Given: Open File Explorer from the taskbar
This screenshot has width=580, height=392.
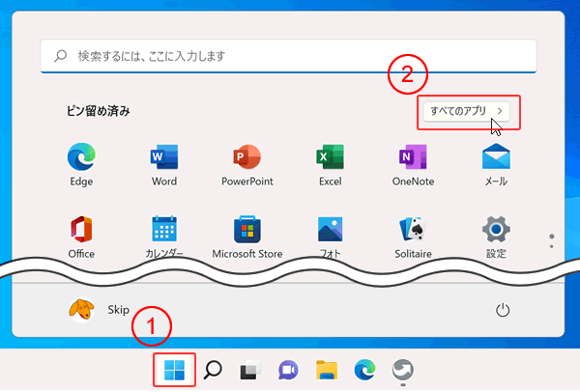Looking at the screenshot, I should 327,370.
